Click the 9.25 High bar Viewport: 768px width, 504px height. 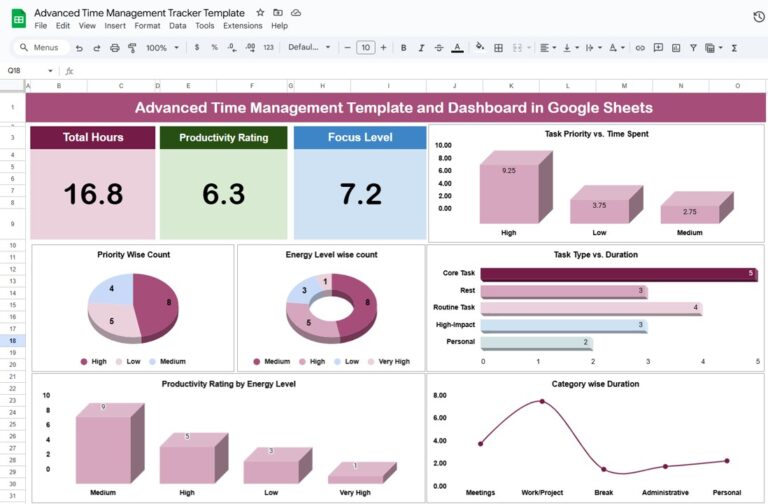click(510, 193)
